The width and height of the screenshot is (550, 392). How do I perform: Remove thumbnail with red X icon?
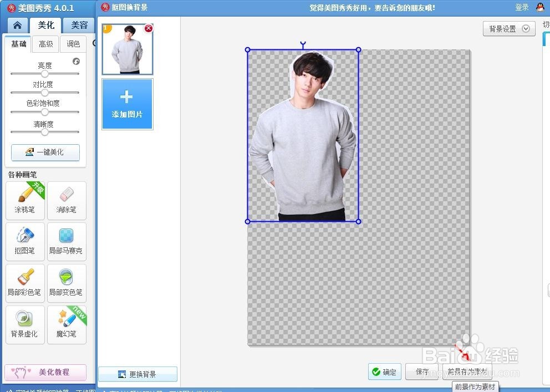point(149,28)
